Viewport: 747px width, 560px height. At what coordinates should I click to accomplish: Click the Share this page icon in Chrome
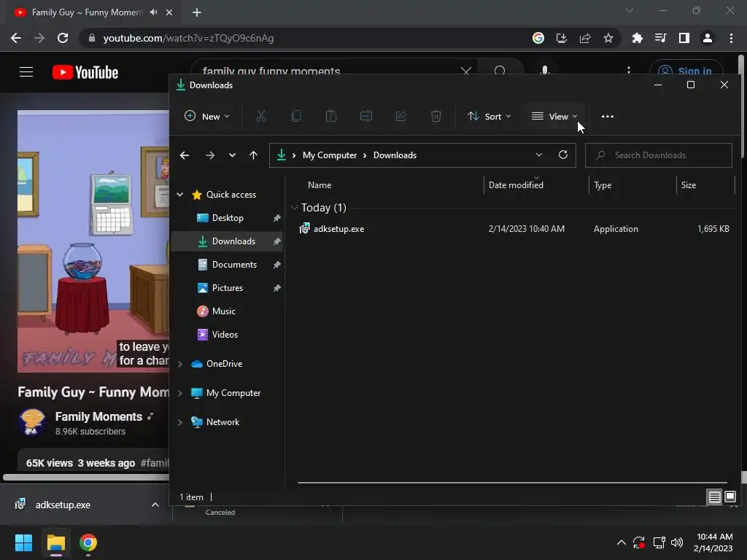[585, 38]
